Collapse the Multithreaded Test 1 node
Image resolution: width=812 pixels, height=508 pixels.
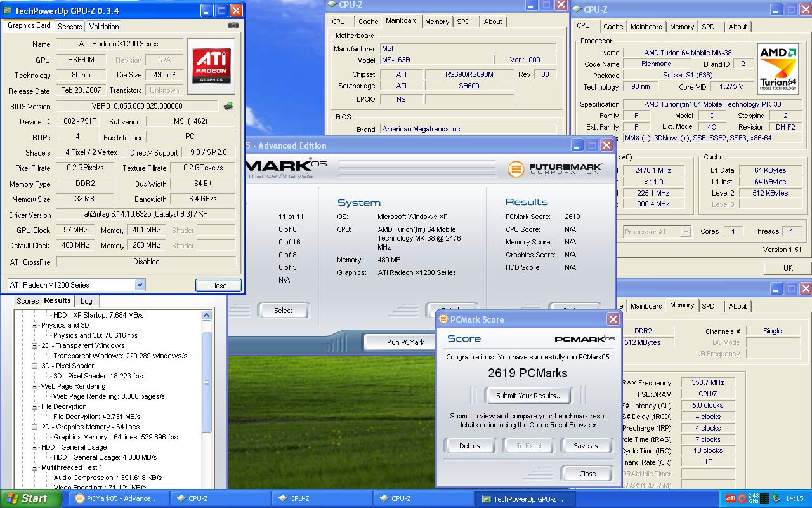click(35, 467)
